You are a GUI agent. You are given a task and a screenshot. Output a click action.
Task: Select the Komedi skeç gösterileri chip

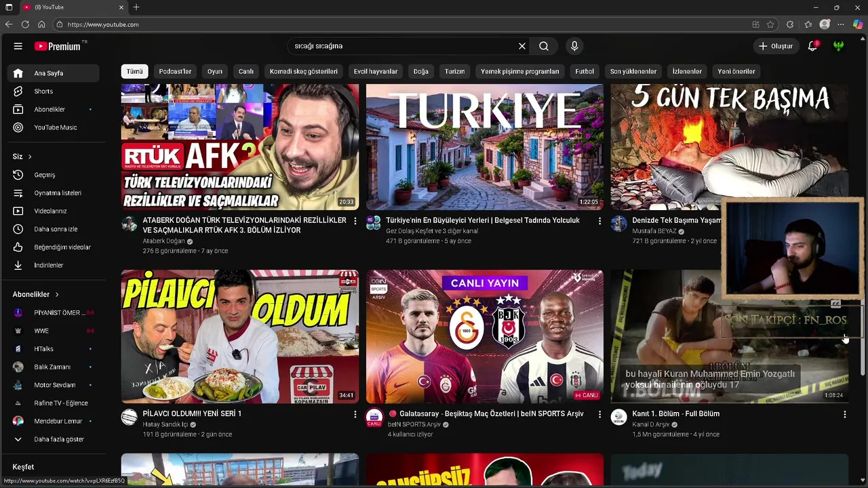click(x=304, y=71)
